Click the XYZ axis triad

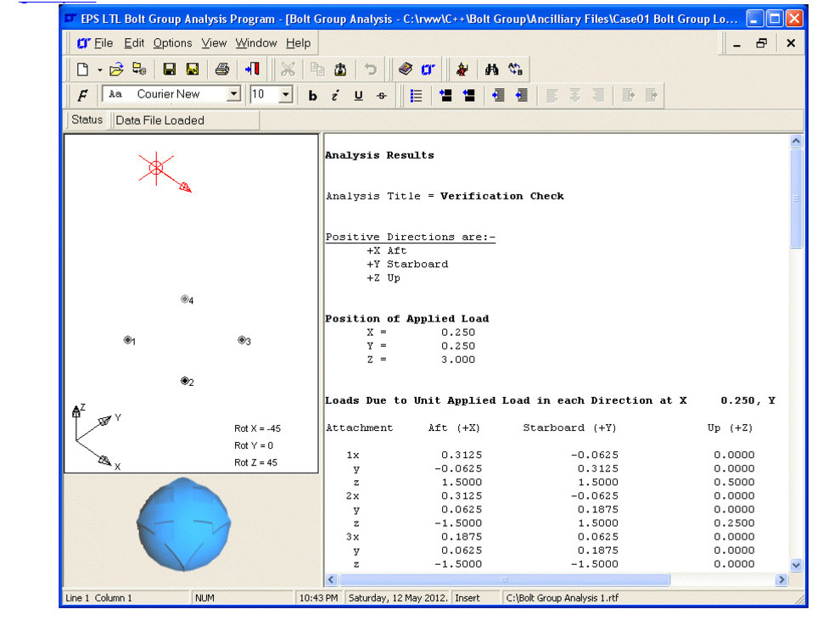97,438
